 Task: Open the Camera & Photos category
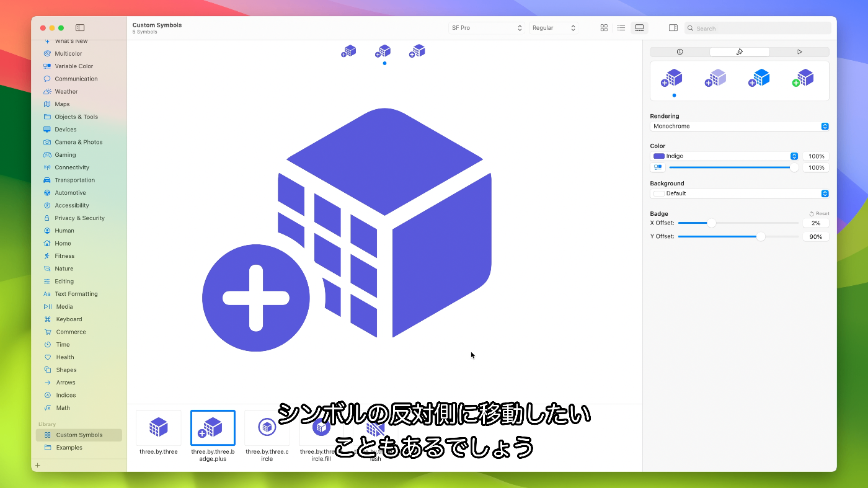point(79,142)
